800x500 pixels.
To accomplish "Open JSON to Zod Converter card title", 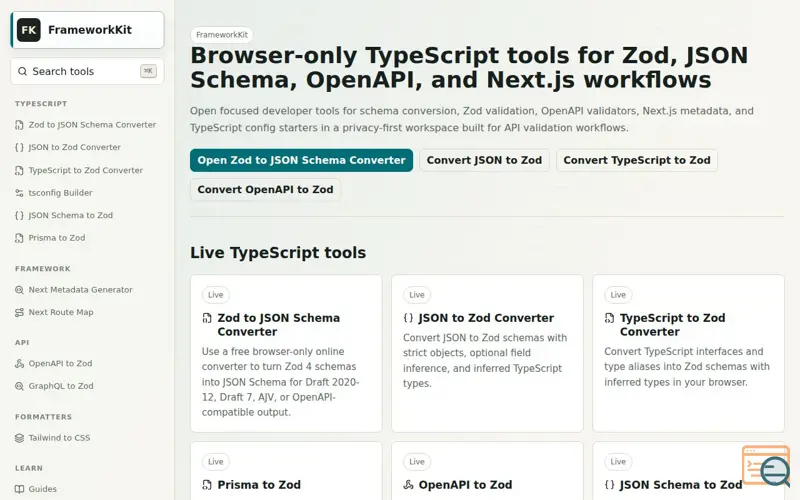I will [486, 318].
